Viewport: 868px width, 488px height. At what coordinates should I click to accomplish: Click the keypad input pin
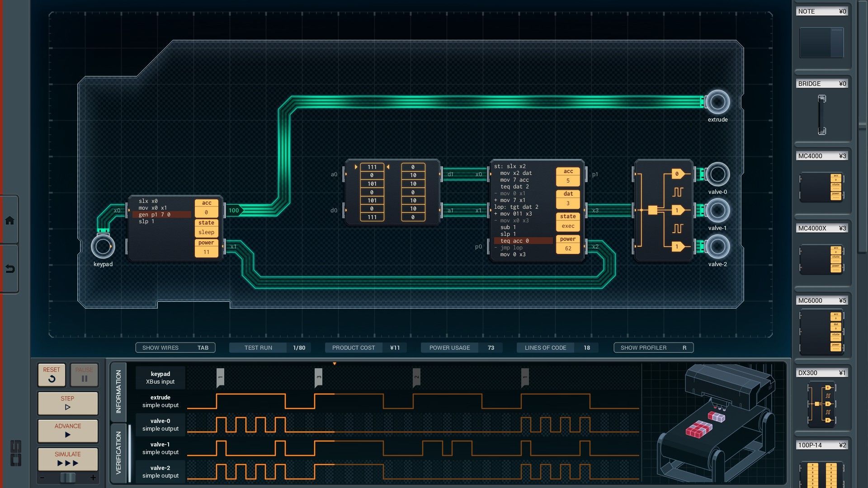click(103, 247)
